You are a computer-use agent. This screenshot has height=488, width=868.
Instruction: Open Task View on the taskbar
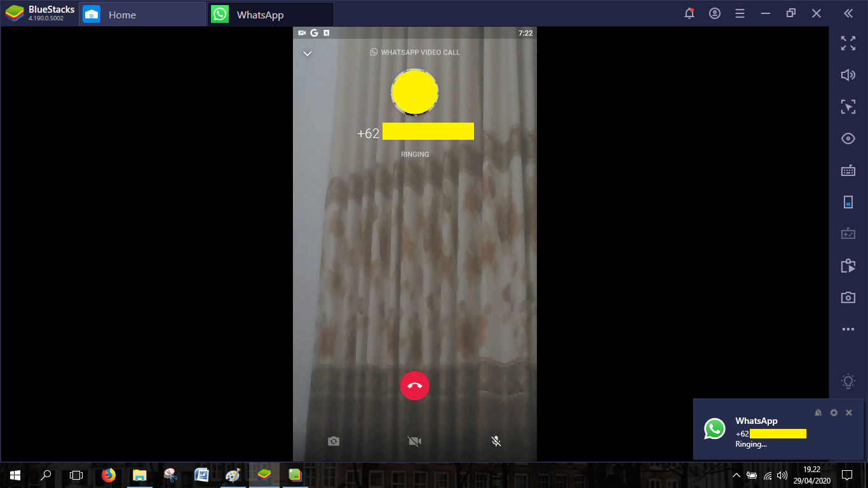click(76, 475)
